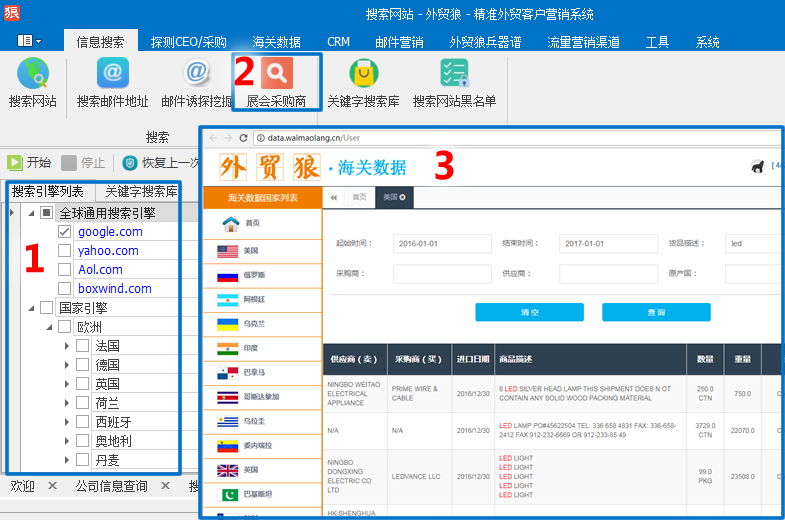Select the 俄罗斯 flag entry
Screen dimensions: 785x520
click(227, 275)
